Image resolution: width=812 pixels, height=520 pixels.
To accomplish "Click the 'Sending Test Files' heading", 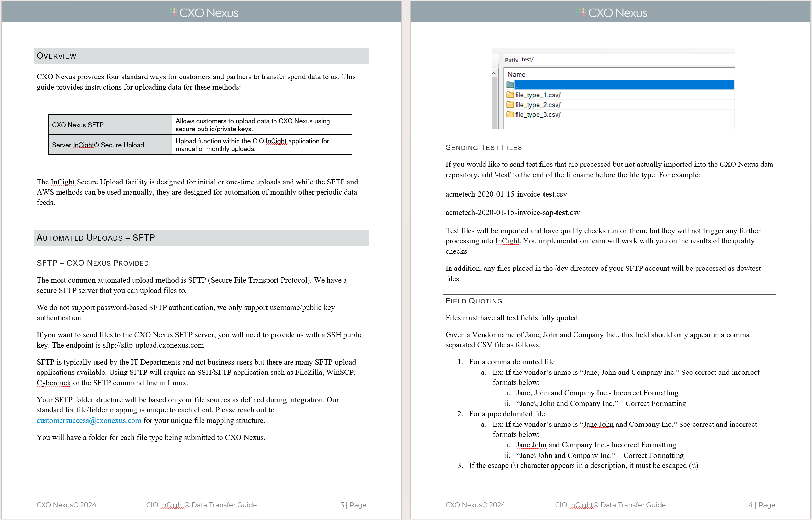I will pyautogui.click(x=484, y=147).
